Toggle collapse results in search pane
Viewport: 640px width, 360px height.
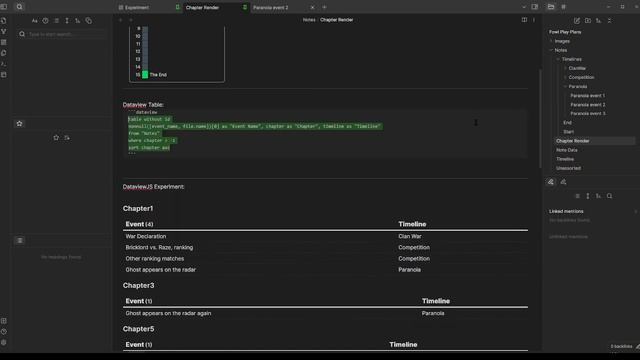(x=56, y=21)
